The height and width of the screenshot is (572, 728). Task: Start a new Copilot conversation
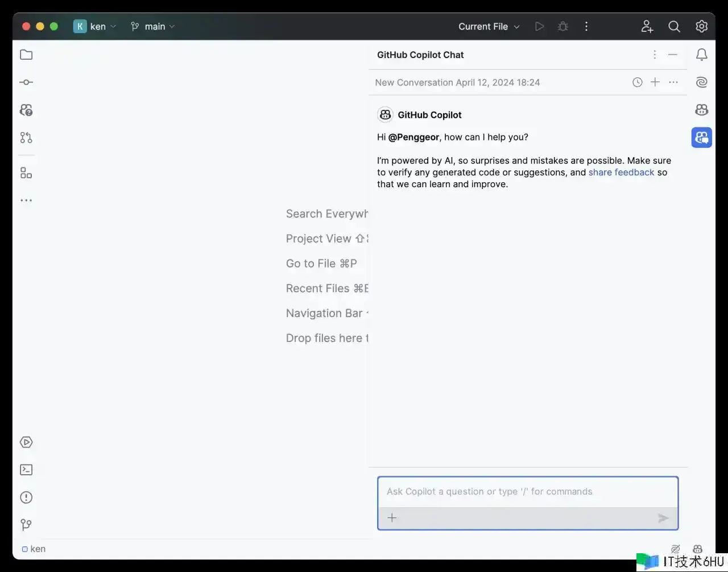tap(655, 82)
